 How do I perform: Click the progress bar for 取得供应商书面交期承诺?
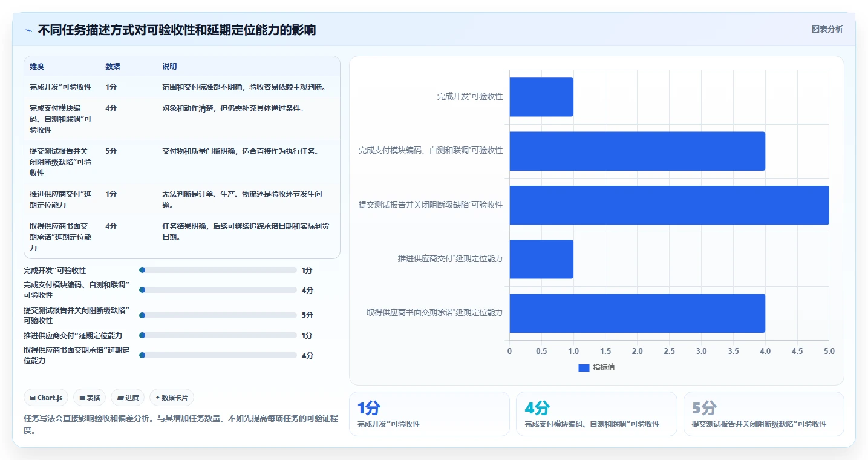point(218,355)
